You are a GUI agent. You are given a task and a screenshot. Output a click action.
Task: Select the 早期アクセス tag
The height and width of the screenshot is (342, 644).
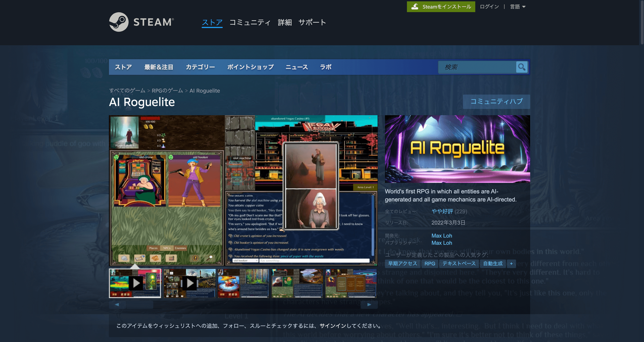[x=403, y=264]
